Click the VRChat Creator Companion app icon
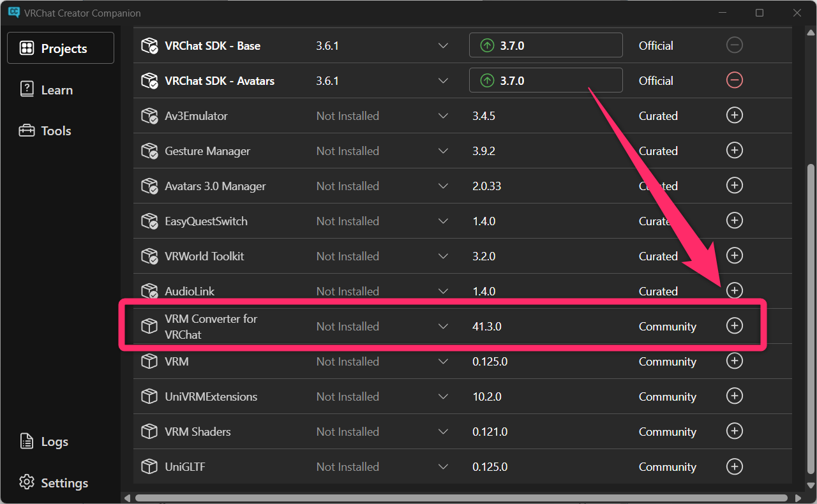 (13, 13)
